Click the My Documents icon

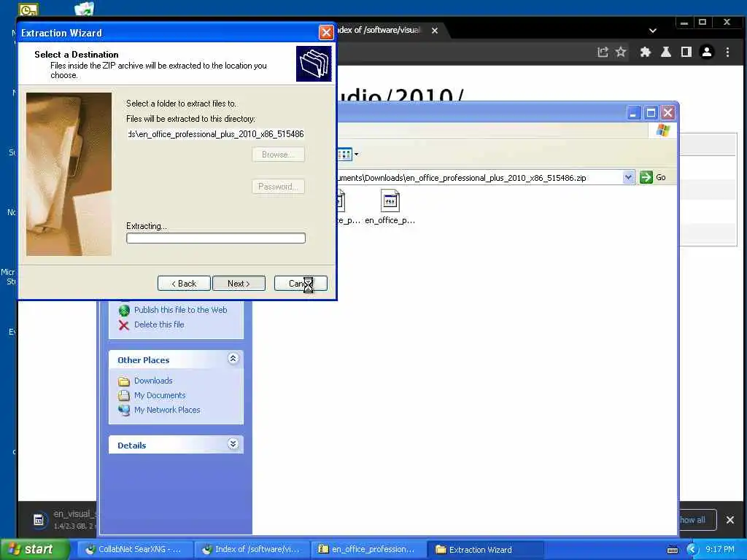[x=124, y=395]
